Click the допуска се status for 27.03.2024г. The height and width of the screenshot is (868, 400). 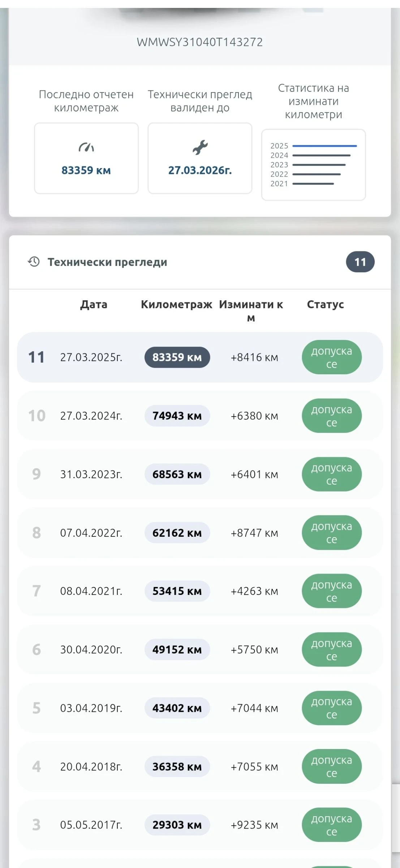point(331,416)
